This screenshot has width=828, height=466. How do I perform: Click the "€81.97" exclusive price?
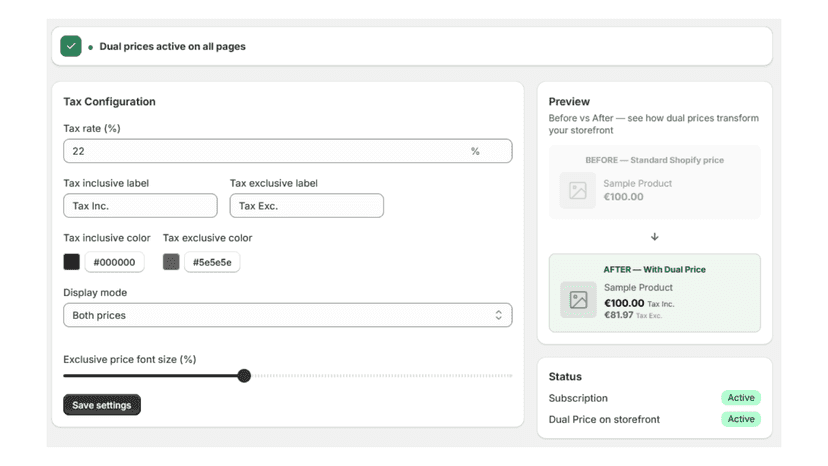tap(619, 315)
